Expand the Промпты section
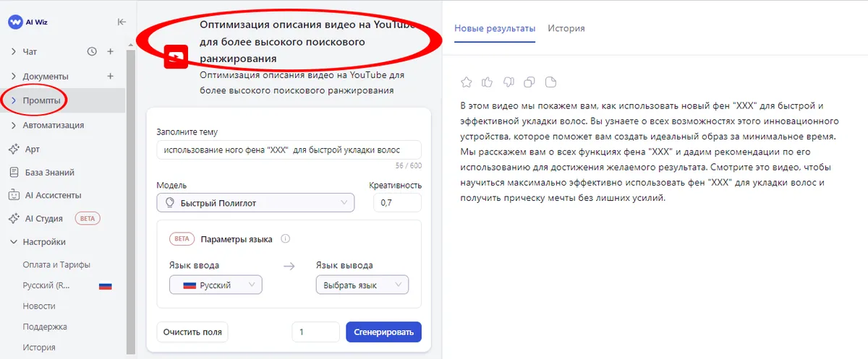Screen dimensions: 868x359 coord(14,100)
